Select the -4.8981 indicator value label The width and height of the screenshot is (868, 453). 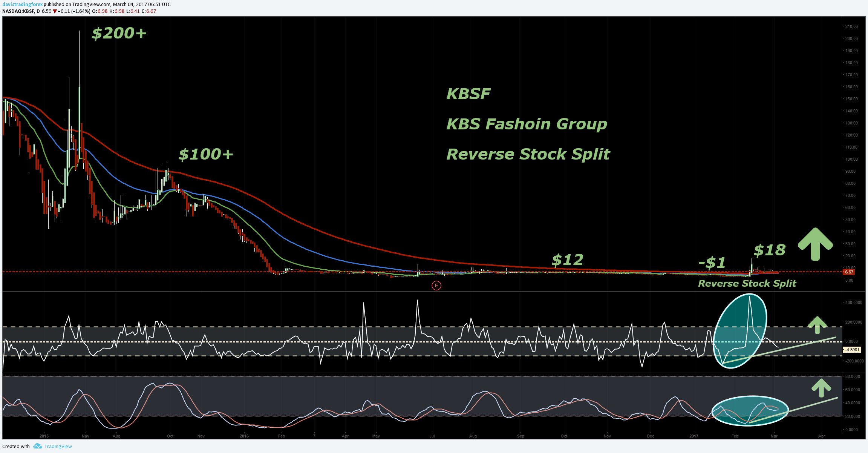click(x=852, y=350)
